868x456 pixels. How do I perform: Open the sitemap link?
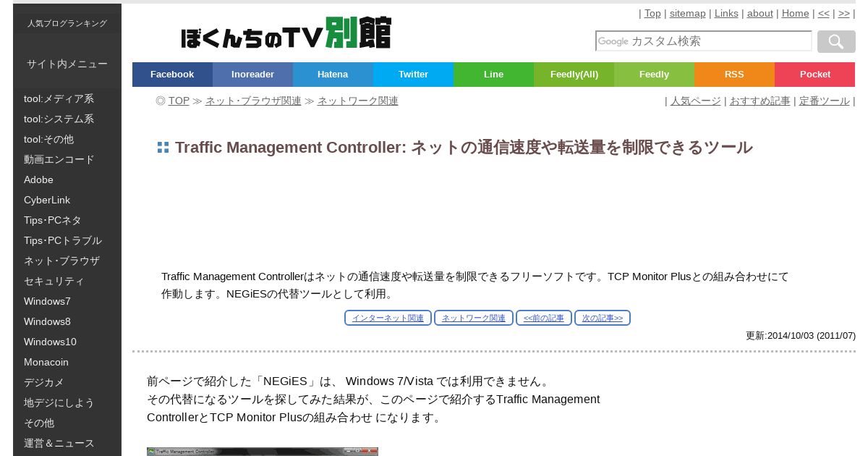point(687,13)
